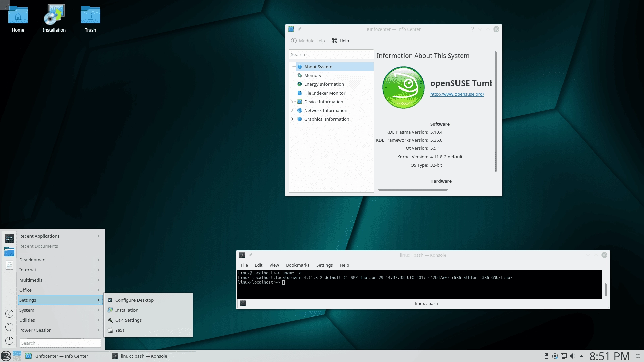This screenshot has width=644, height=362.
Task: Open the network connection tray icon
Action: [x=564, y=356]
